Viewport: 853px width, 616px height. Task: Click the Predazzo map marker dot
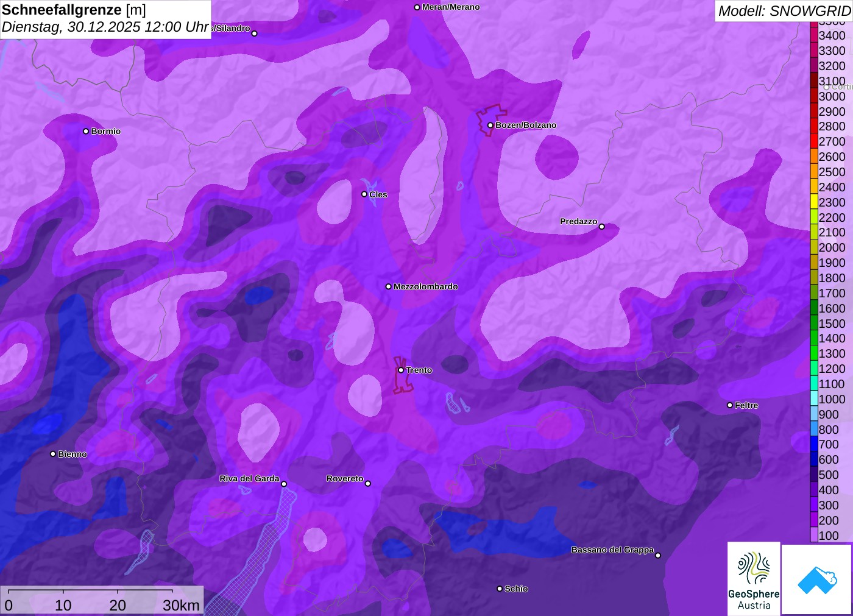[x=601, y=227]
